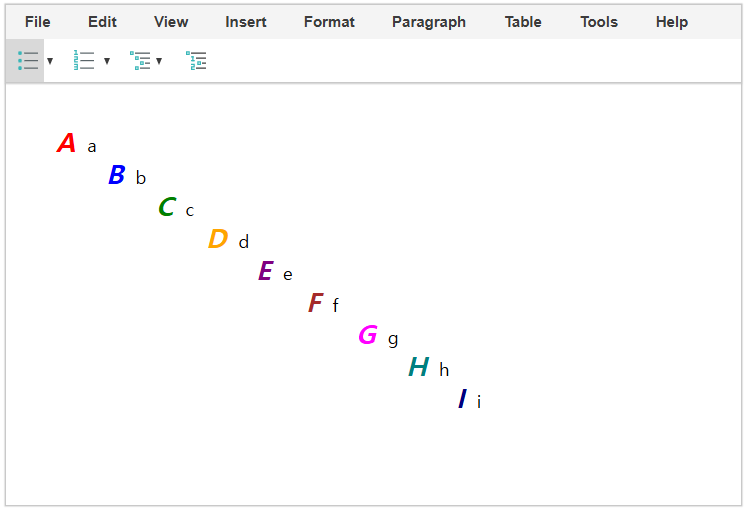Click the list properties icon without arrow
This screenshot has height=509, width=745.
coord(196,61)
